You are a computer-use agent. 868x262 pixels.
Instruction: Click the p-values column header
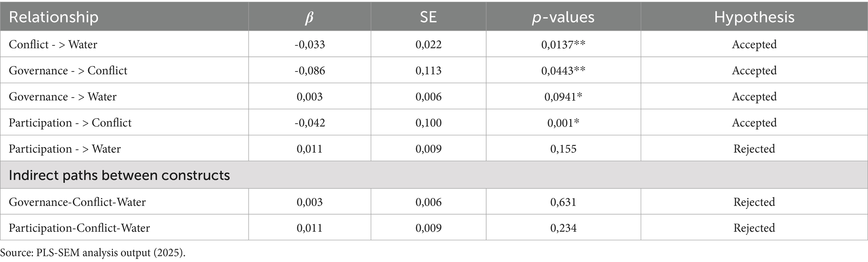(563, 17)
